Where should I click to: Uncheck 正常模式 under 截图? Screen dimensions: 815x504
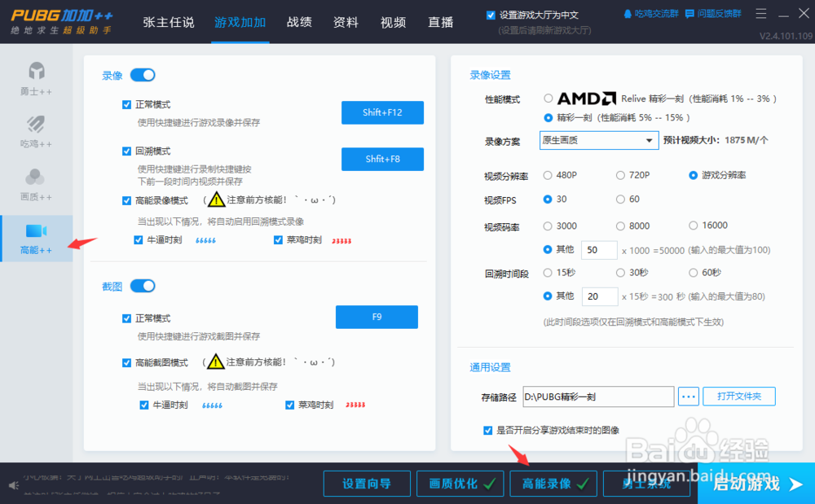click(126, 318)
